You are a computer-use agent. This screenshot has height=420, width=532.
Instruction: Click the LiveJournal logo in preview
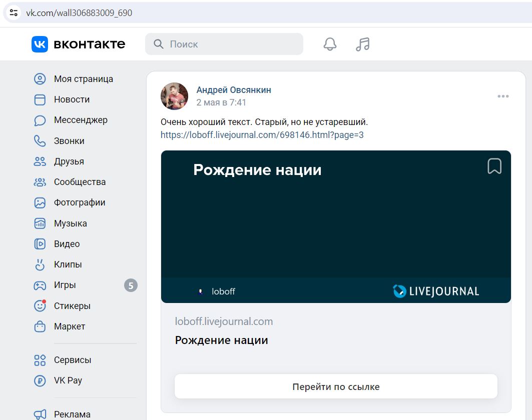coord(435,291)
